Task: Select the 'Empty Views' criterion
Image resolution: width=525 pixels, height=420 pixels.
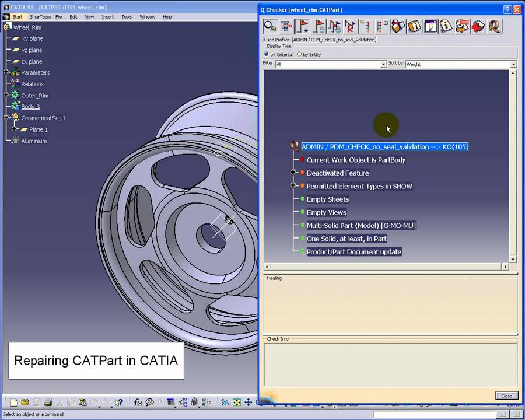Action: coord(327,212)
